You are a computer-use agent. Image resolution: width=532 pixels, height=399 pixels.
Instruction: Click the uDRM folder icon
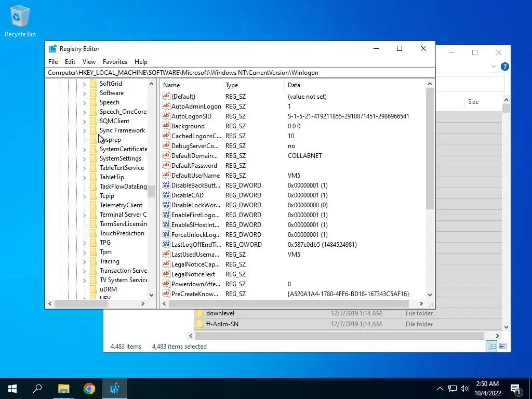pos(94,289)
